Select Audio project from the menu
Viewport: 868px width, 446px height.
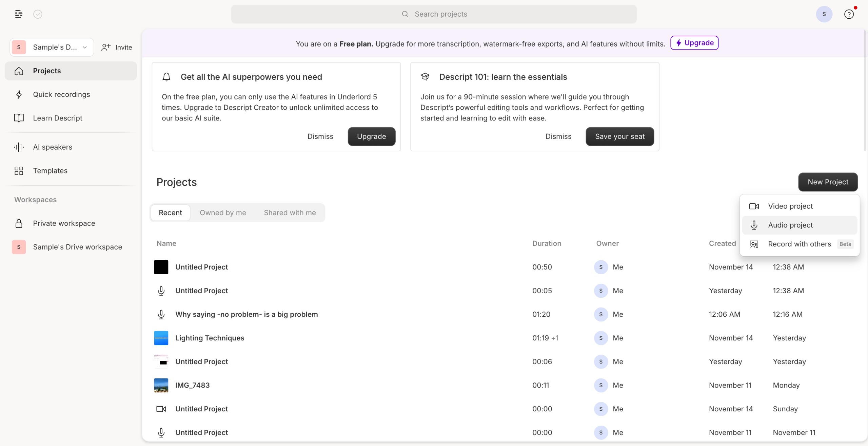coord(790,225)
